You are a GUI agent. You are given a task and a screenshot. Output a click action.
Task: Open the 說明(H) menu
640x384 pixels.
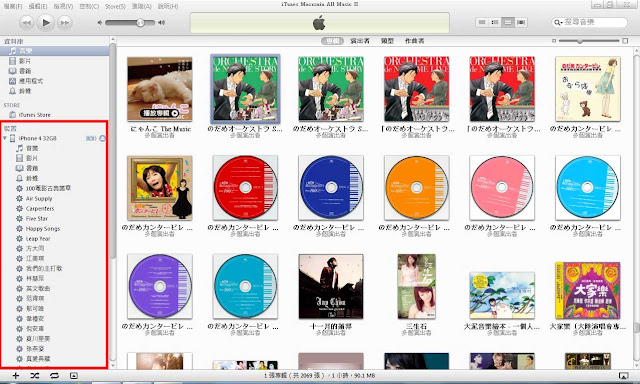click(168, 7)
